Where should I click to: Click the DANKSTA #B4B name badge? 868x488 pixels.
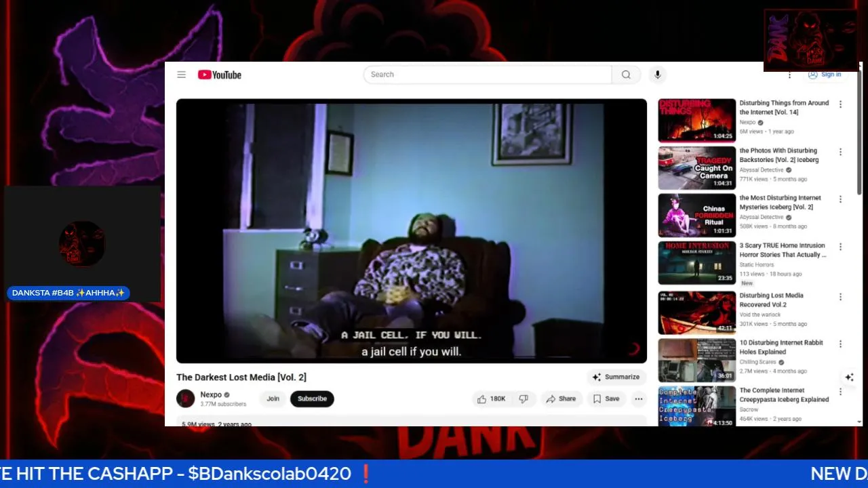pos(68,293)
